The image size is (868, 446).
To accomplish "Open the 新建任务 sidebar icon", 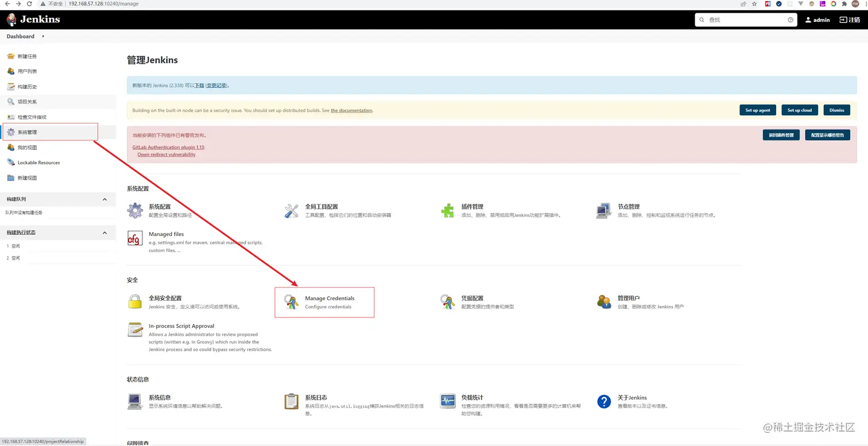I will (x=10, y=56).
